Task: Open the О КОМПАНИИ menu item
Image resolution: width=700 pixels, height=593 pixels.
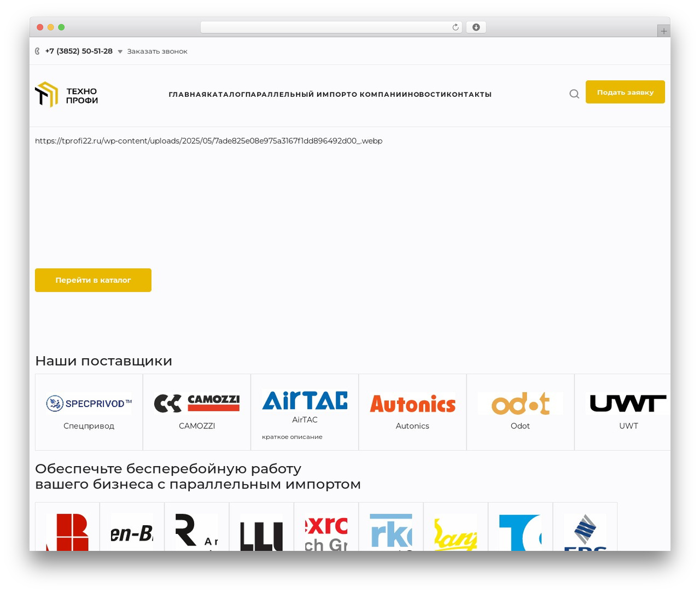Action: click(x=377, y=94)
